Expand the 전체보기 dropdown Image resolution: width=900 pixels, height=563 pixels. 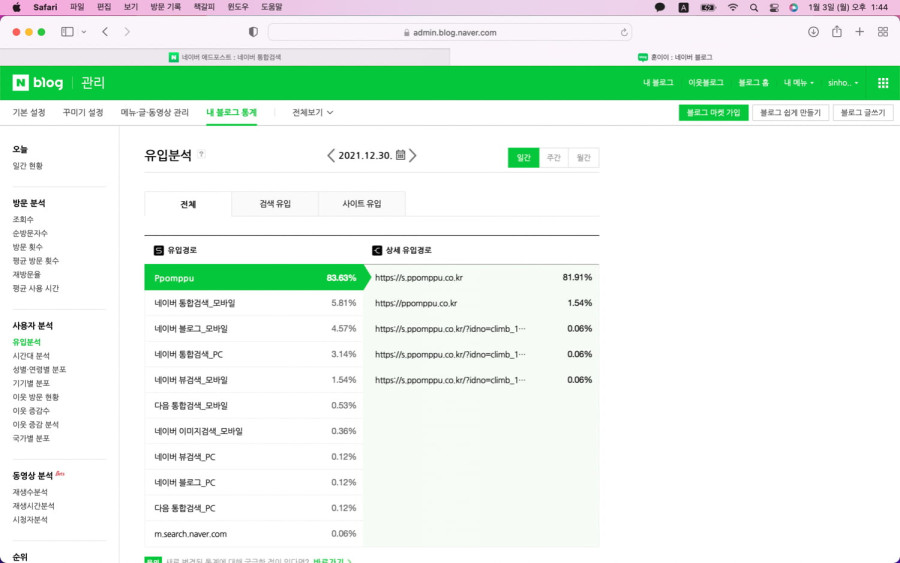click(x=312, y=112)
